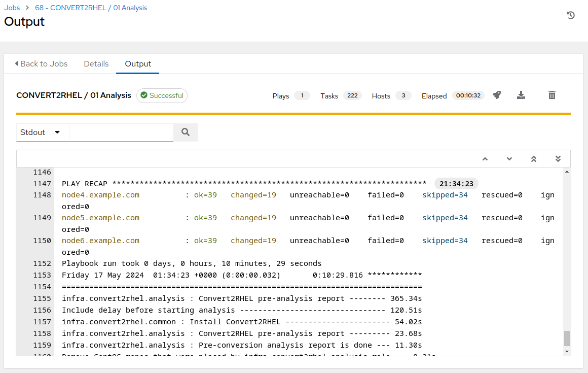Switch to the Details tab
588x373 pixels.
(x=96, y=64)
